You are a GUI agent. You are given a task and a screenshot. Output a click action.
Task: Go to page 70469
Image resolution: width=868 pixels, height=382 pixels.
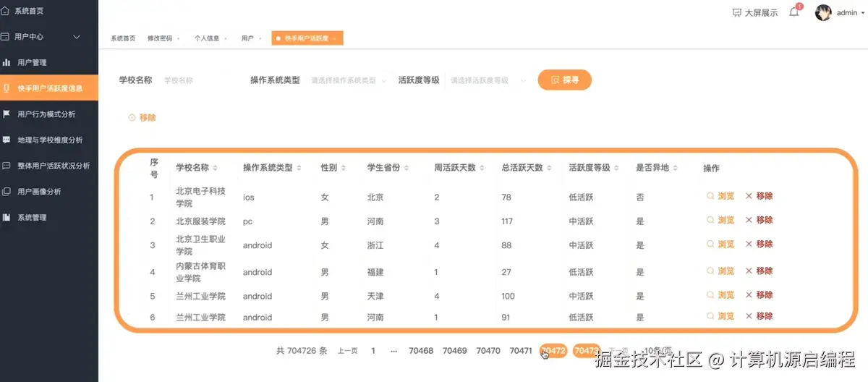(455, 351)
